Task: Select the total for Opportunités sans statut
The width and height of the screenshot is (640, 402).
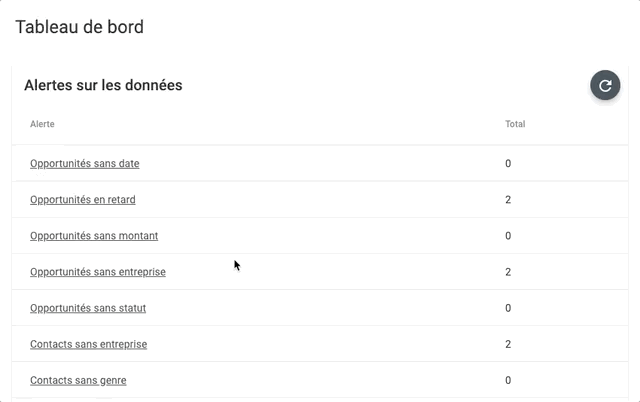Action: (508, 308)
